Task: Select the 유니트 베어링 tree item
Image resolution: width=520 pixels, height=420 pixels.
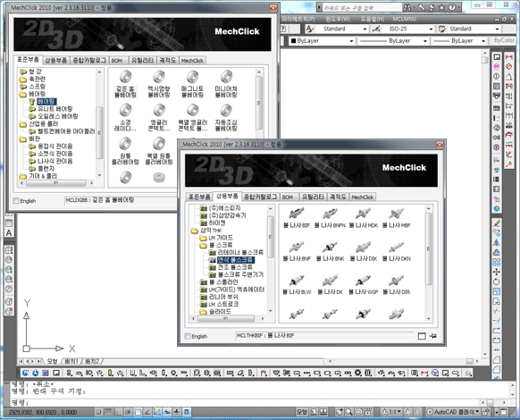Action: tap(55, 109)
